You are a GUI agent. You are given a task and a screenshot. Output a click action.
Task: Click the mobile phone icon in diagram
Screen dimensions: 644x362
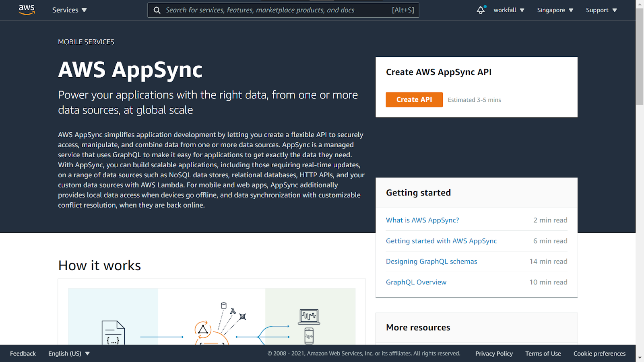[309, 336]
